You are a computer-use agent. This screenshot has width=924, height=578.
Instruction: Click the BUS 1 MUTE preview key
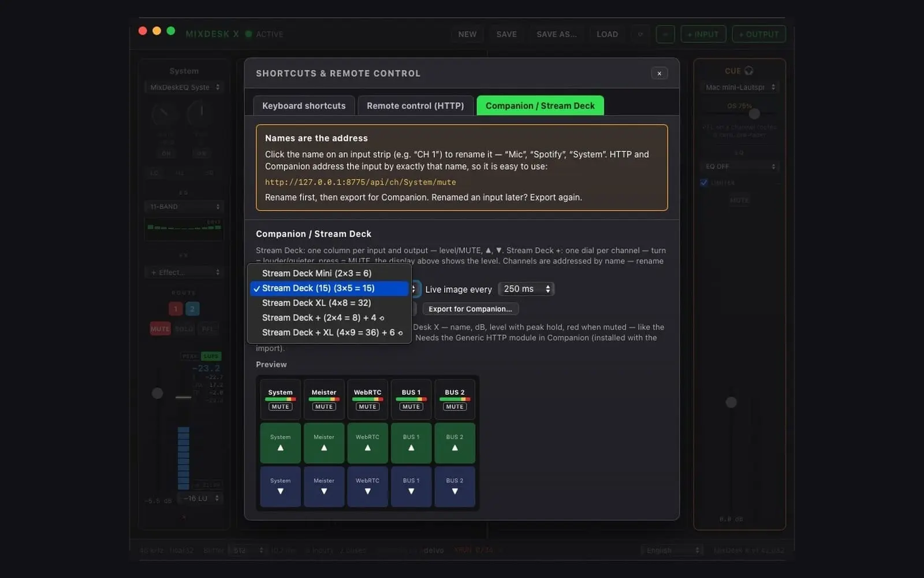[411, 399]
